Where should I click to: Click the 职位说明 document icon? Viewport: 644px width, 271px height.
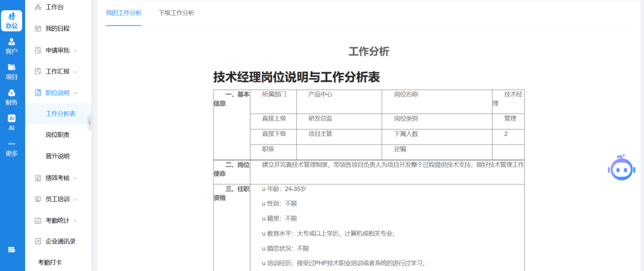(38, 93)
